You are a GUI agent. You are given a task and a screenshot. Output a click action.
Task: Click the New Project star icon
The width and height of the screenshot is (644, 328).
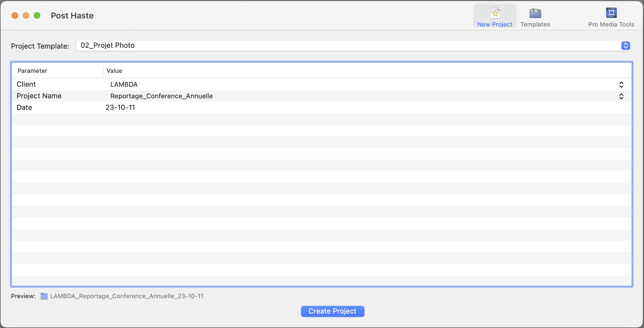coord(495,13)
